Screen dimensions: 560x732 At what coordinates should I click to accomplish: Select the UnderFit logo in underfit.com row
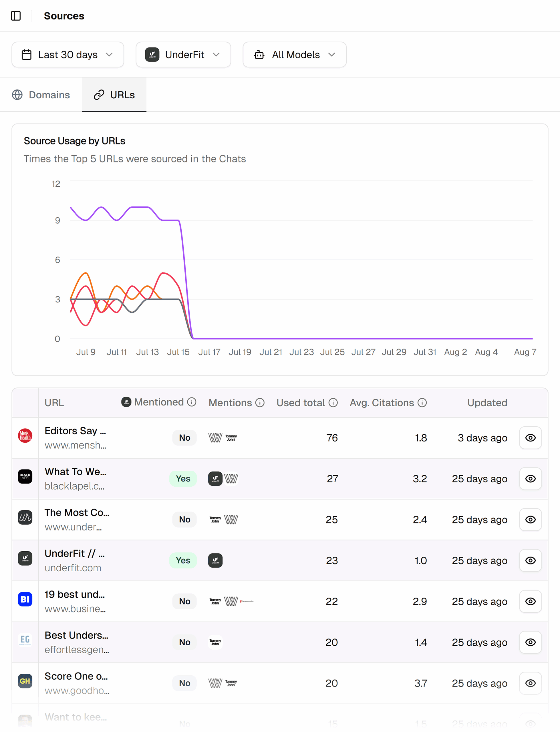coord(215,560)
